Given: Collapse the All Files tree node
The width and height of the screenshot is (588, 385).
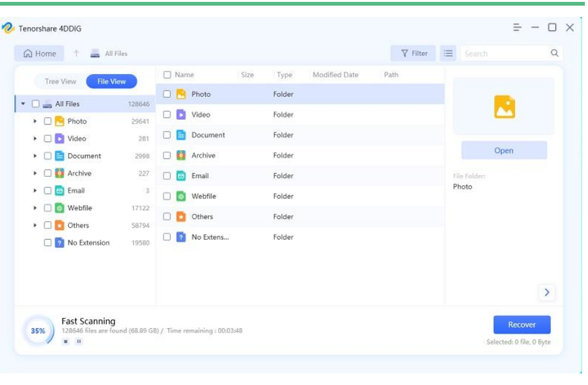Looking at the screenshot, I should tap(23, 104).
